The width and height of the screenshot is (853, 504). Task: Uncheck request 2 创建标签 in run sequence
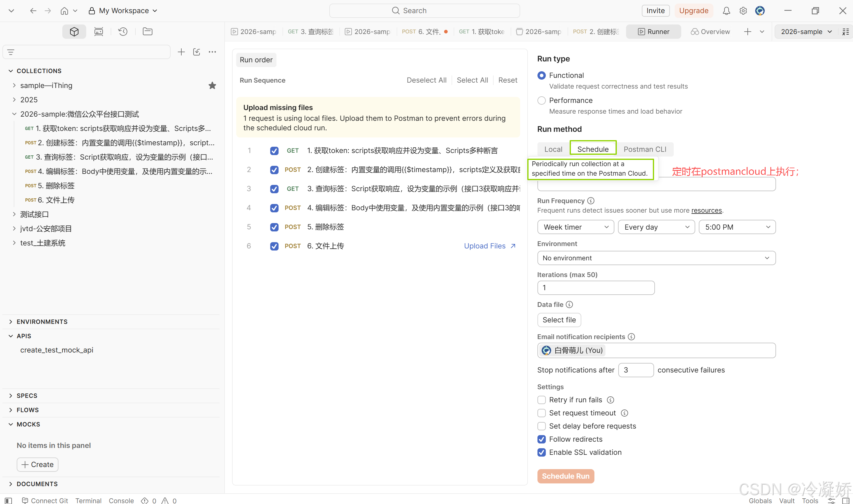pyautogui.click(x=274, y=170)
